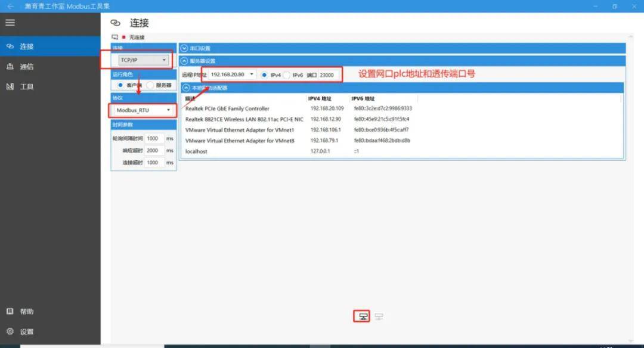Open the Modbus_RTU protocol dropdown
The image size is (644, 348).
(143, 110)
